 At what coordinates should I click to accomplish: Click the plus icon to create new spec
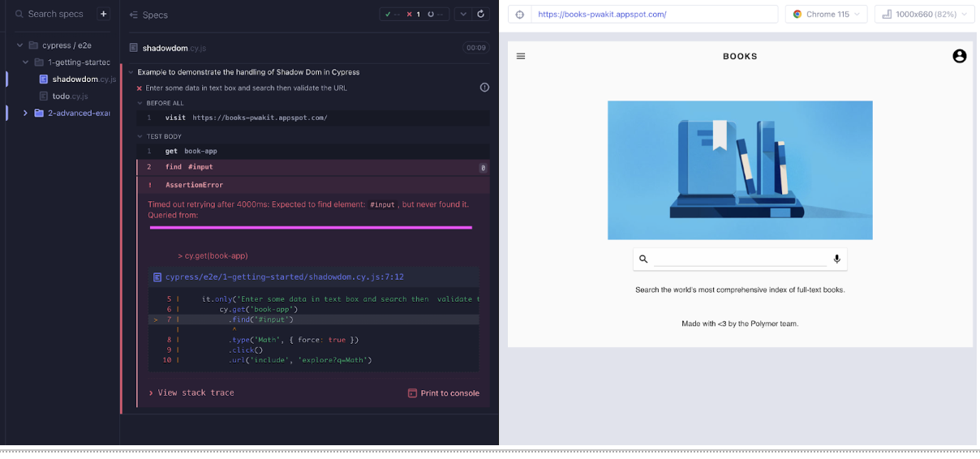[103, 14]
